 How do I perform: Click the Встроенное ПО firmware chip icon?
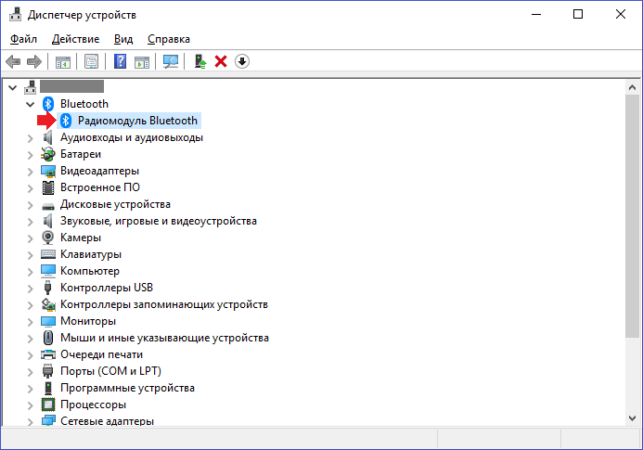pos(48,187)
